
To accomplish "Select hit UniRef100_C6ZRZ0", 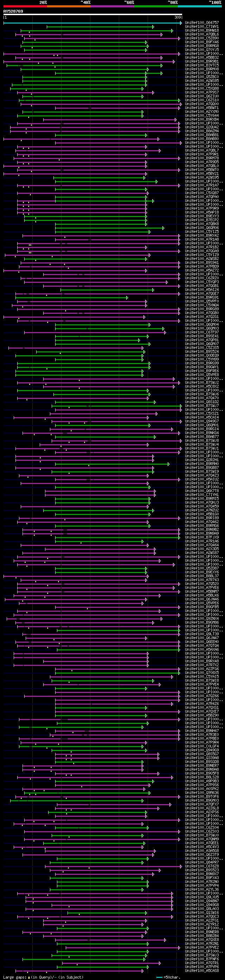I will point(202,278).
